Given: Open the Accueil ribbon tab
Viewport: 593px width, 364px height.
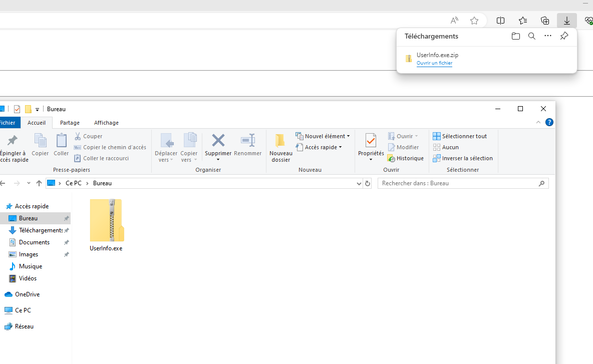Looking at the screenshot, I should click(x=36, y=123).
